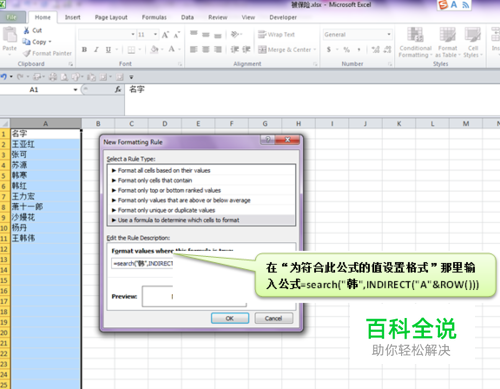Click the Comma Style icon
This screenshot has height=389, width=500.
[x=359, y=50]
